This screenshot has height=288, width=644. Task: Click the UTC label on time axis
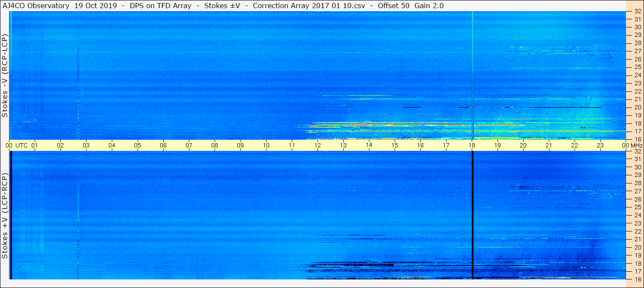coord(22,145)
